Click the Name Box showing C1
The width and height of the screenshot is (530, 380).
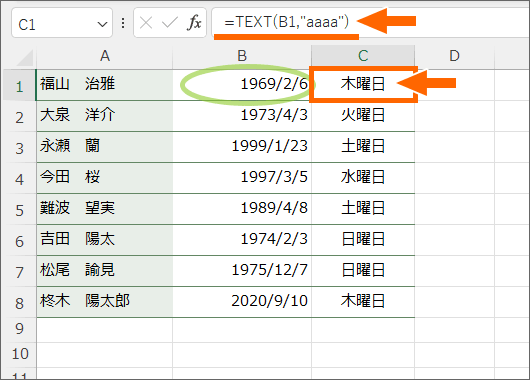pos(62,23)
